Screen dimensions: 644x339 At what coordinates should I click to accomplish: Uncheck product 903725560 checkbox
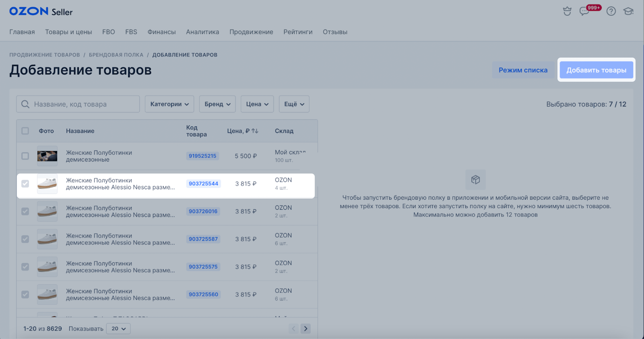point(25,295)
